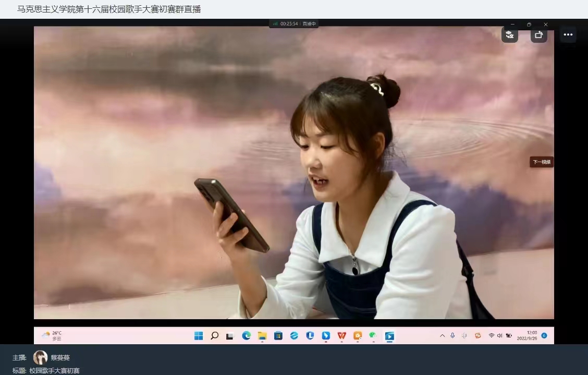
Task: Open the Wi-Fi network status icon
Action: point(491,336)
